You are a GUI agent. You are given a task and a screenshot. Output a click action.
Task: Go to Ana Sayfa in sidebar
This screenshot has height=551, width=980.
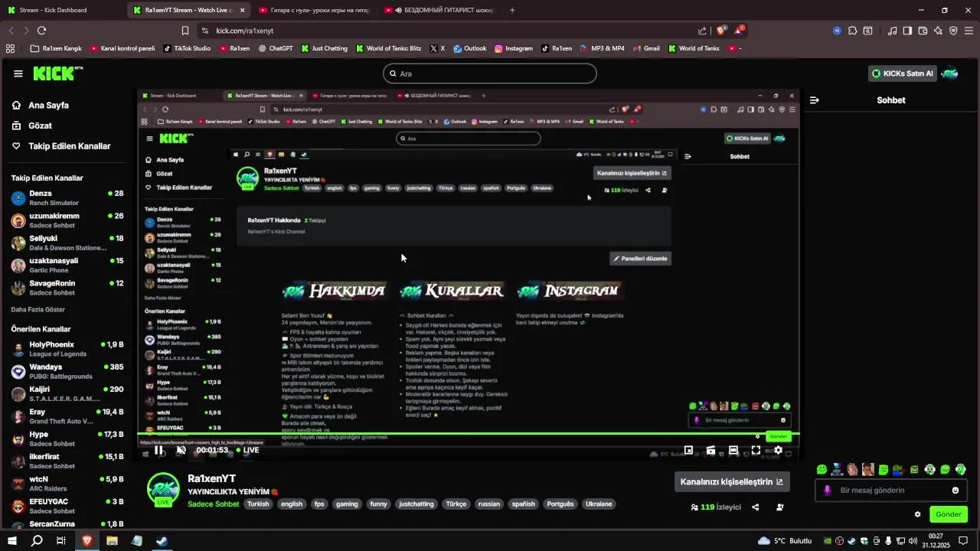click(x=48, y=106)
